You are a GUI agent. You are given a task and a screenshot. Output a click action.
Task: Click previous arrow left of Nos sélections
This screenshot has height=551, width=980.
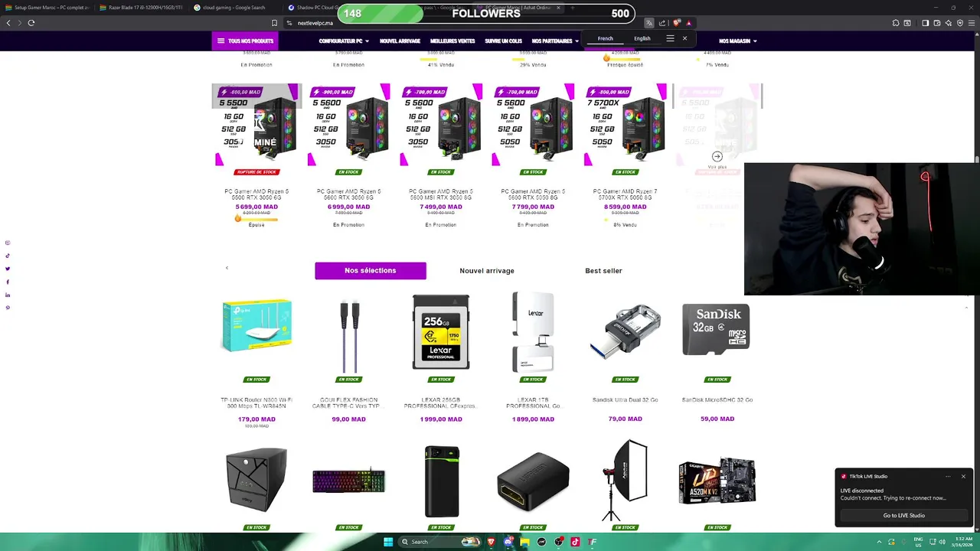point(227,268)
